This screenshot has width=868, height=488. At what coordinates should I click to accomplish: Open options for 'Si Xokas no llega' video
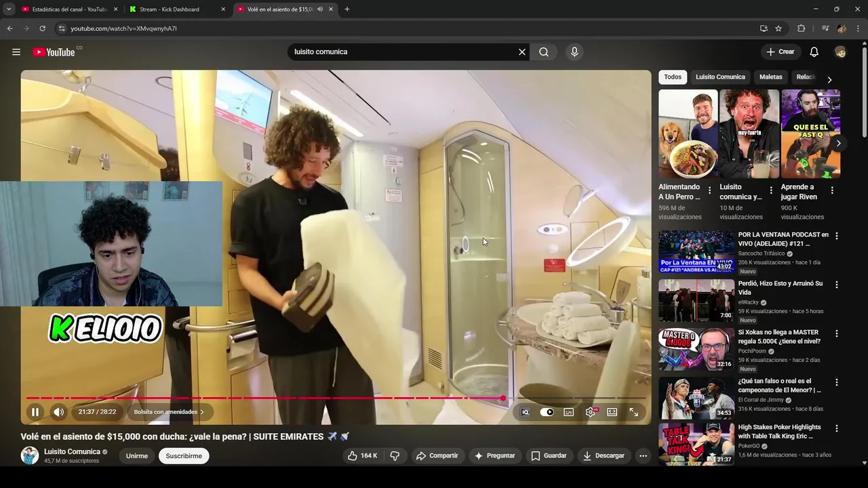click(837, 333)
